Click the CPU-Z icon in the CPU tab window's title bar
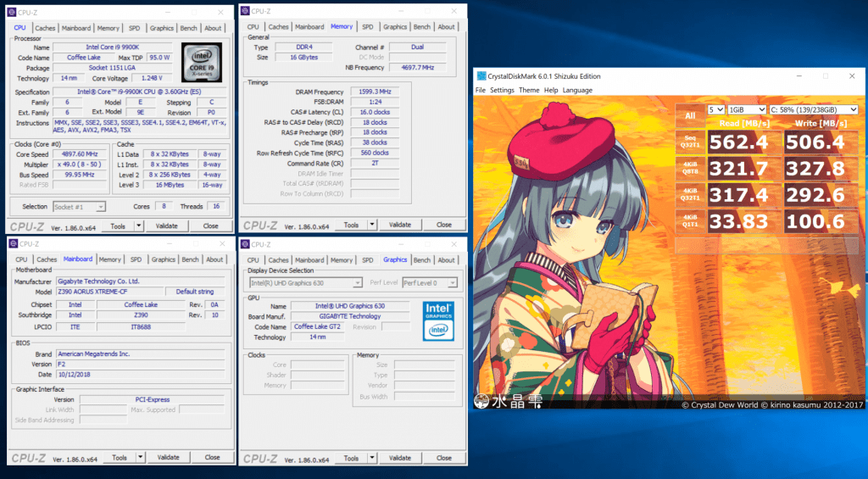 pos(12,12)
